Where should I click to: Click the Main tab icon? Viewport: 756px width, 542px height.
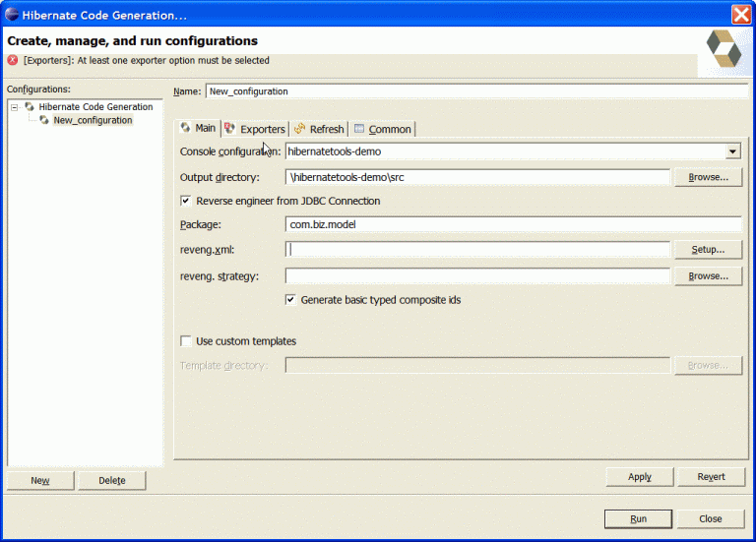pyautogui.click(x=185, y=128)
